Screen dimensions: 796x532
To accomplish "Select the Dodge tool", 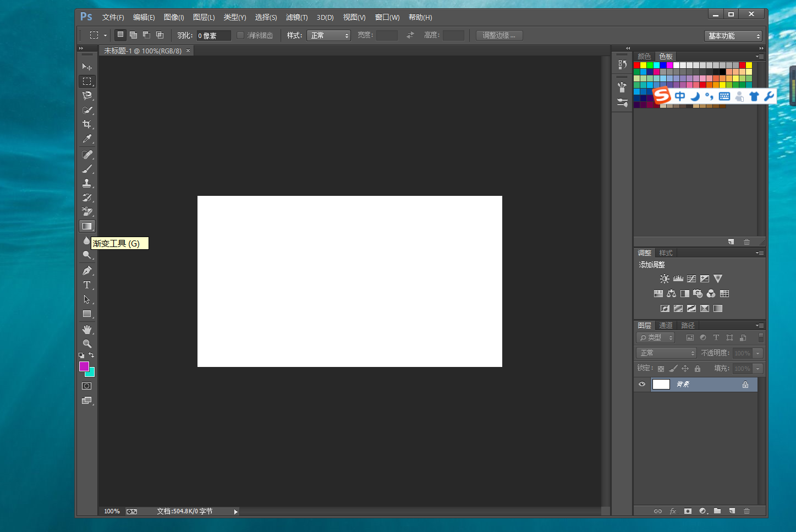I will click(x=87, y=255).
